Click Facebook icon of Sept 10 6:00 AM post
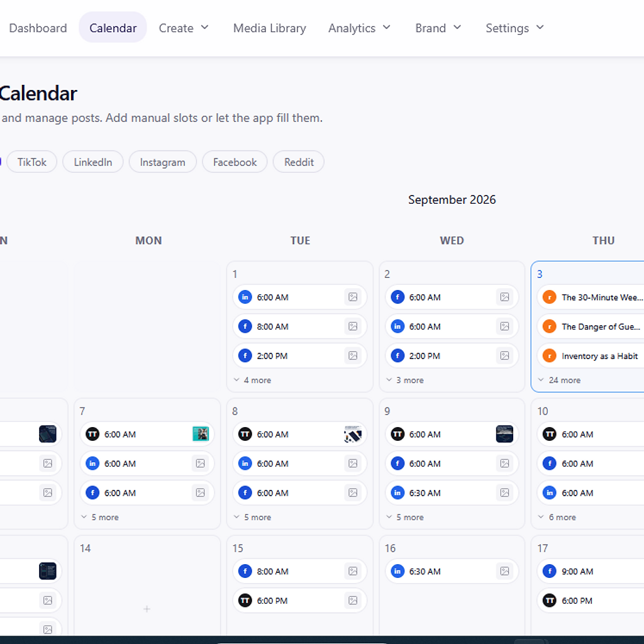 (x=550, y=464)
